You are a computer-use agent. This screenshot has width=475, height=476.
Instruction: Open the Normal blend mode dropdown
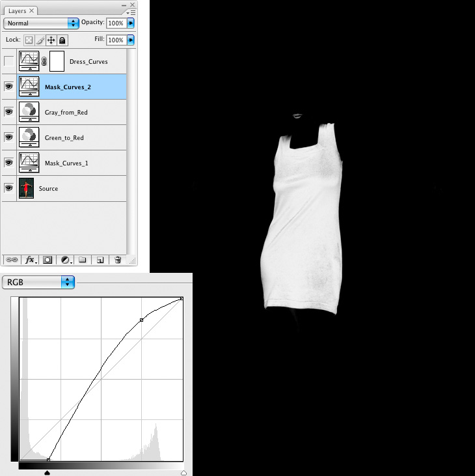40,23
